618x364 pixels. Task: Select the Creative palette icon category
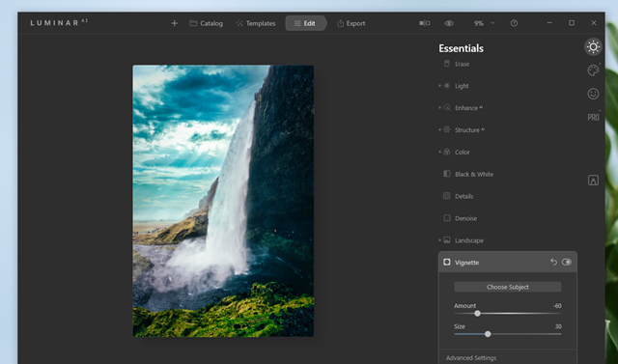click(x=593, y=70)
